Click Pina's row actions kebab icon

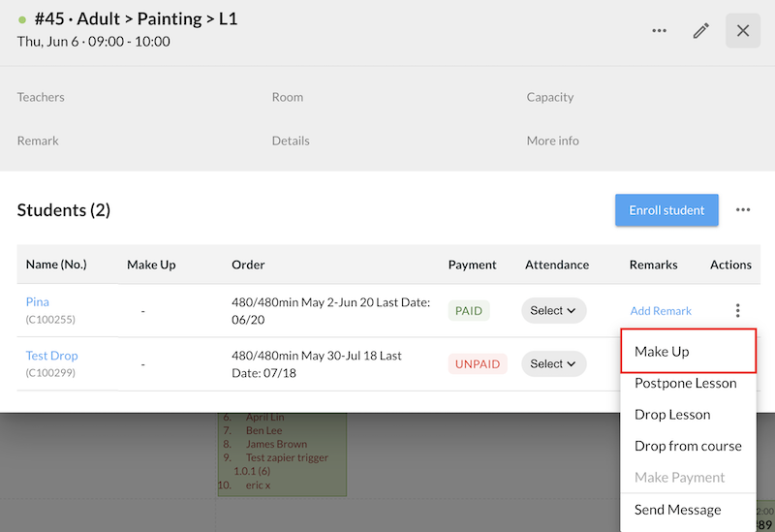click(738, 311)
